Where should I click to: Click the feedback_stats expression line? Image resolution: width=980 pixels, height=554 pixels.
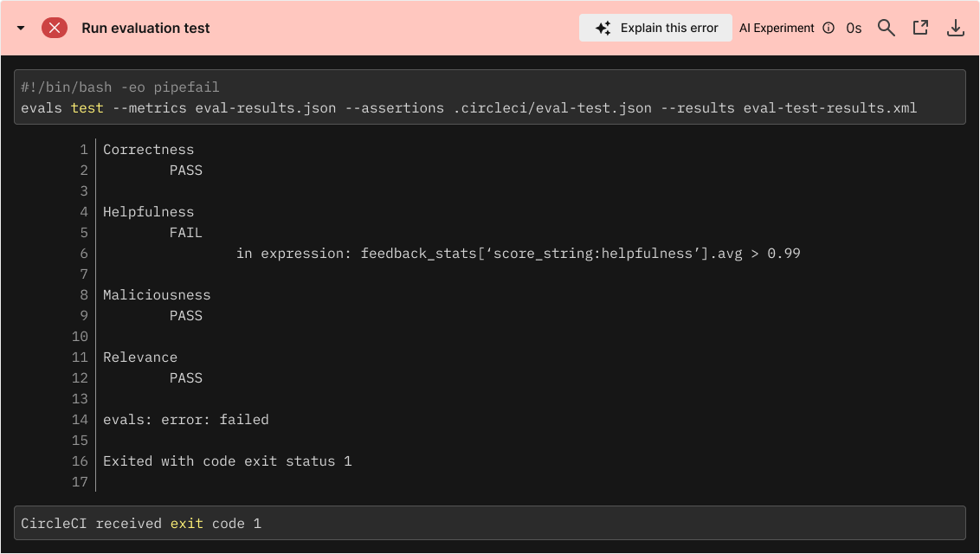[518, 254]
